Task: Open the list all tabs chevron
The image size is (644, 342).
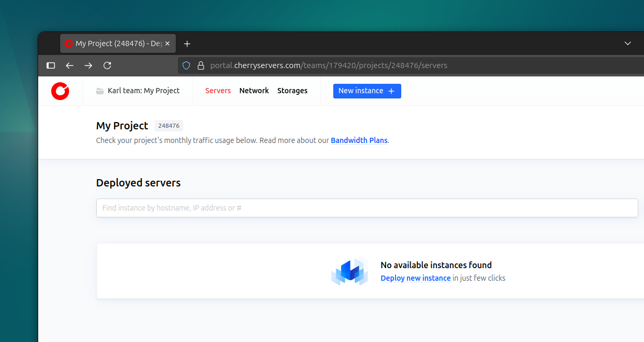Action: tap(628, 43)
